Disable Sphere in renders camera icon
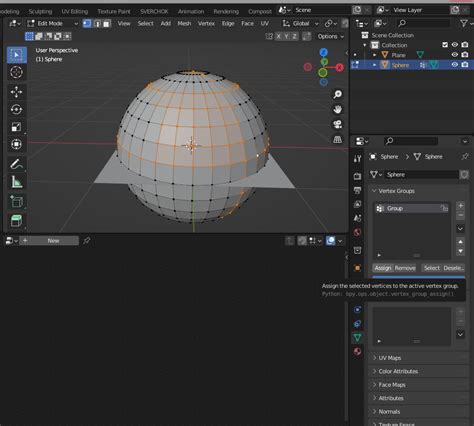This screenshot has height=426, width=474. coord(465,65)
